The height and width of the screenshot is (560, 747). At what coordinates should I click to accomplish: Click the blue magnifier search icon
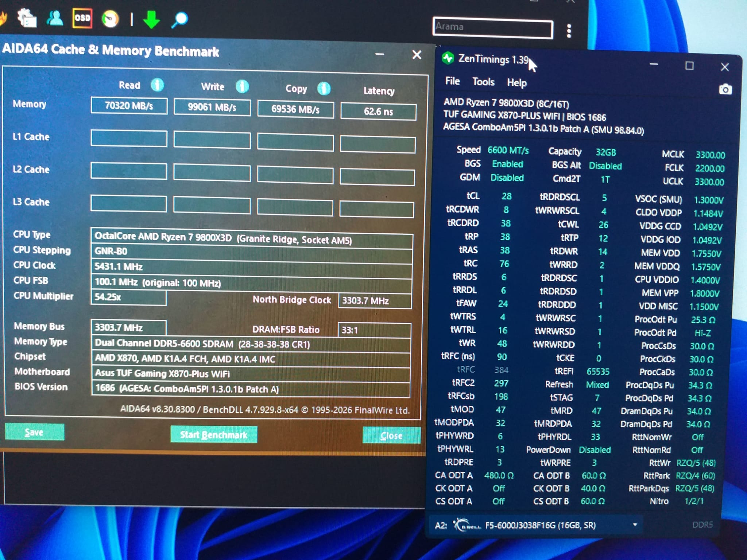(179, 20)
